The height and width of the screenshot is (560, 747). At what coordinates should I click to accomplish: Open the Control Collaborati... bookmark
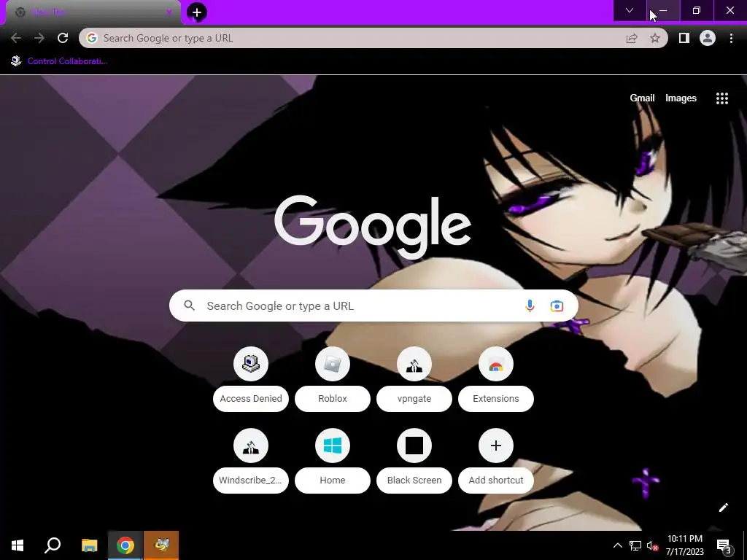59,61
